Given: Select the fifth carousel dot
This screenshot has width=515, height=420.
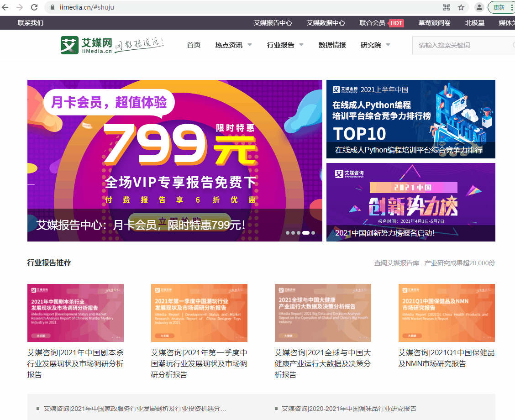Looking at the screenshot, I should (x=313, y=233).
